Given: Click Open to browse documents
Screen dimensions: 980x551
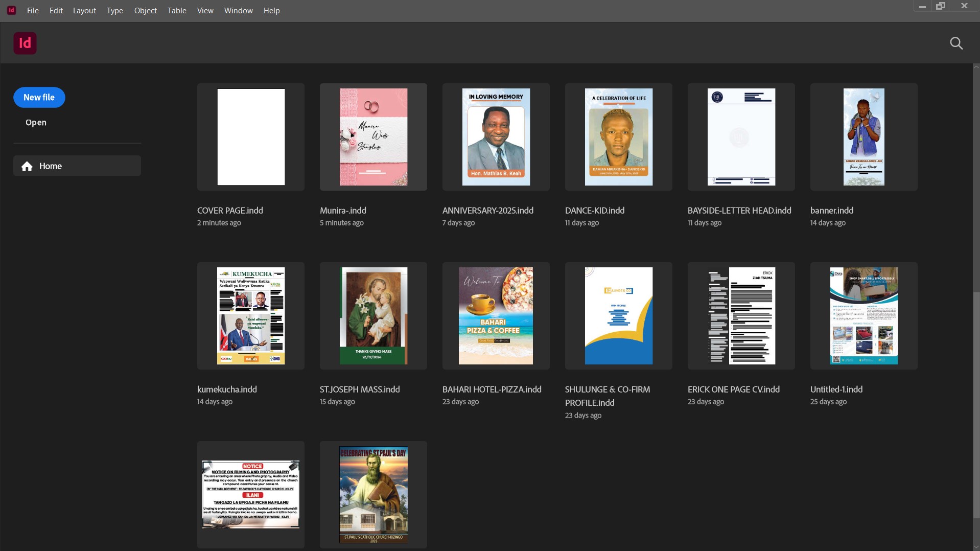Looking at the screenshot, I should click(36, 123).
